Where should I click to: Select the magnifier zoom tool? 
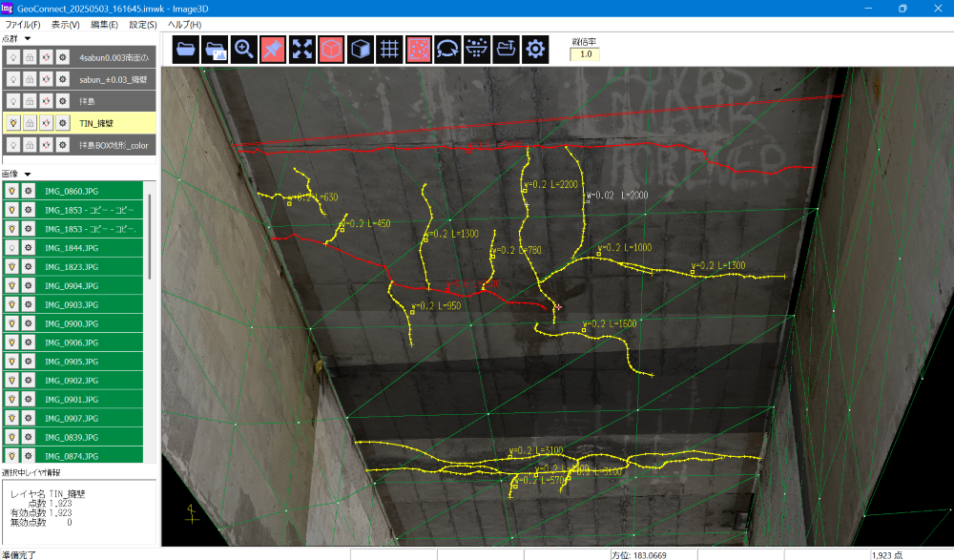(x=244, y=50)
